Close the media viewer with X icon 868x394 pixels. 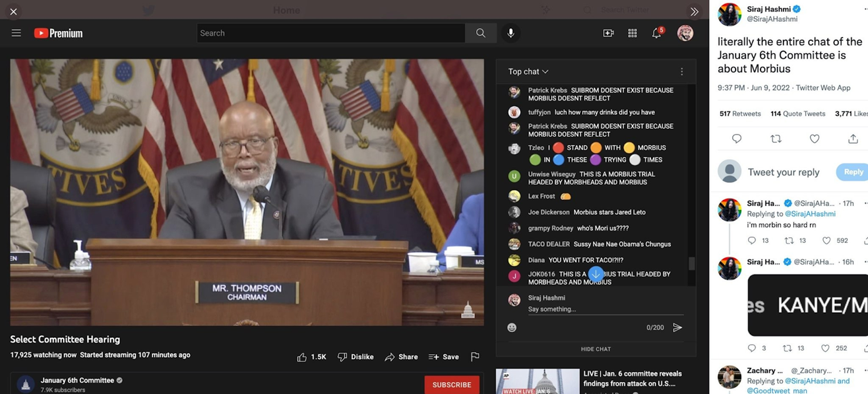[x=13, y=11]
